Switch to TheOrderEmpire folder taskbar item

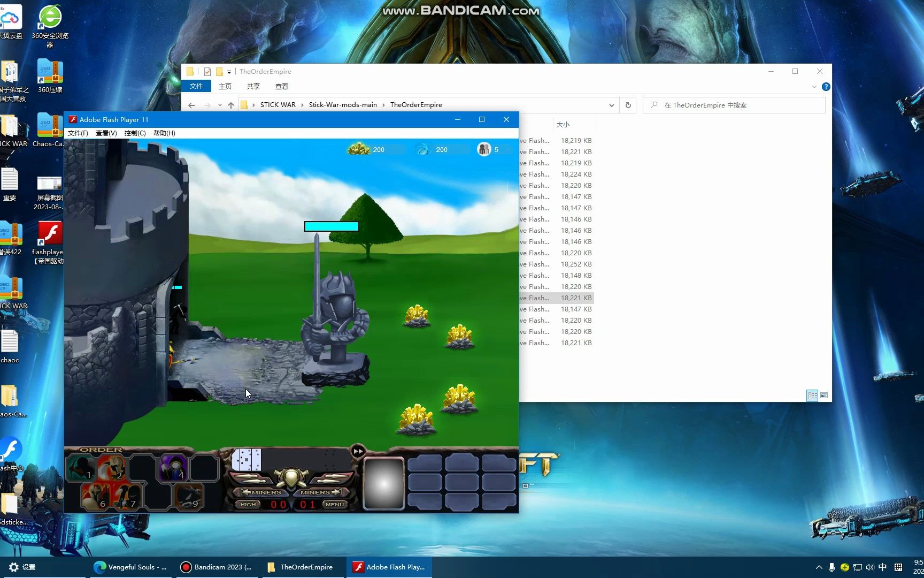303,567
